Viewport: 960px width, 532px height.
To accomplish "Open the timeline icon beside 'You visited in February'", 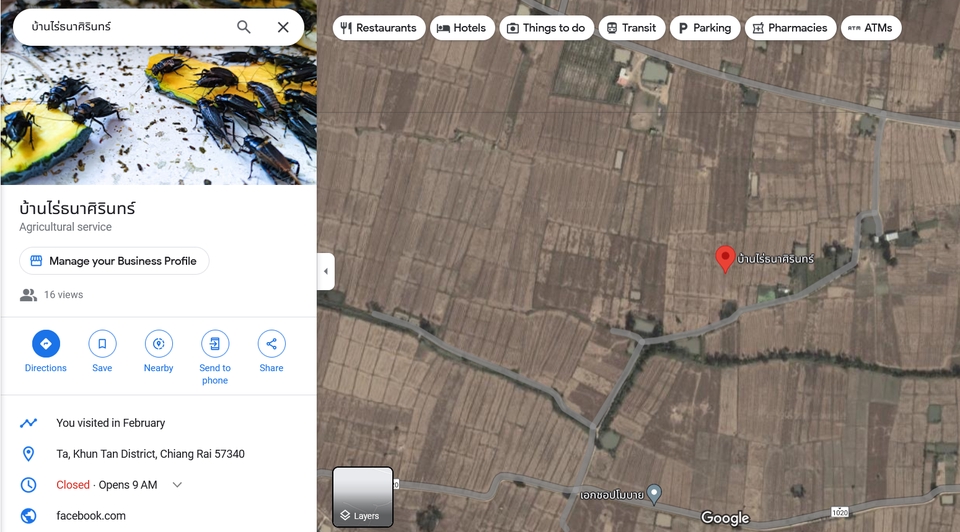I will [28, 423].
